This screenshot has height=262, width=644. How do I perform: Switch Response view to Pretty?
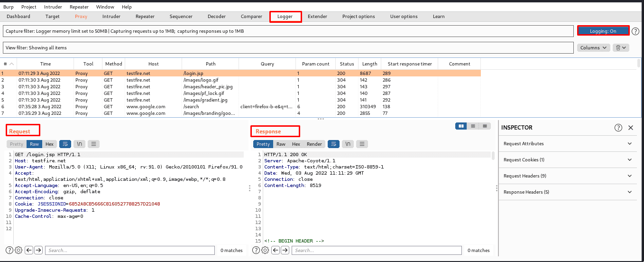(263, 144)
